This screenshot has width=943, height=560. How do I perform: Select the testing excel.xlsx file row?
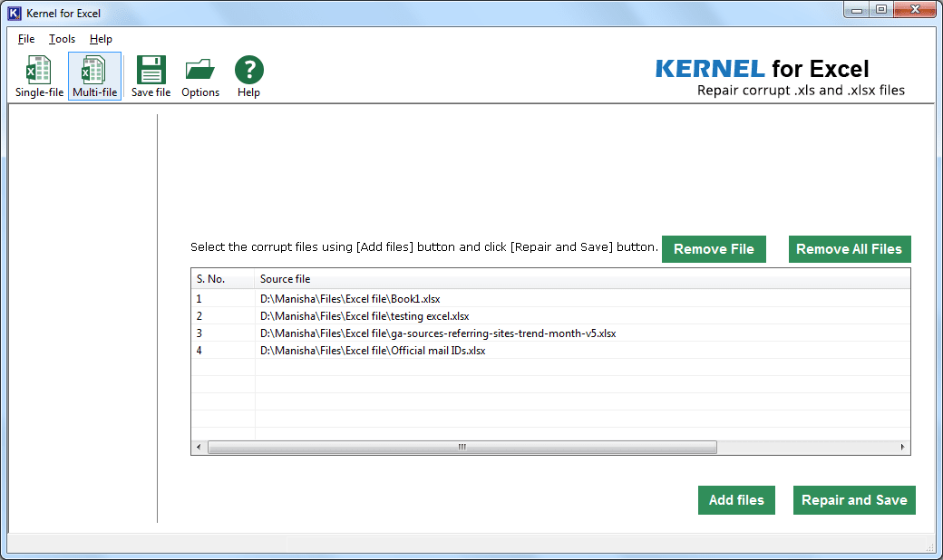pyautogui.click(x=550, y=316)
